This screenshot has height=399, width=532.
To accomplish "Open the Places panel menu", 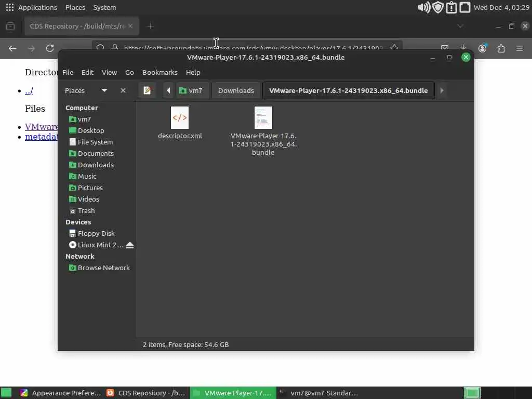I will (75, 7).
